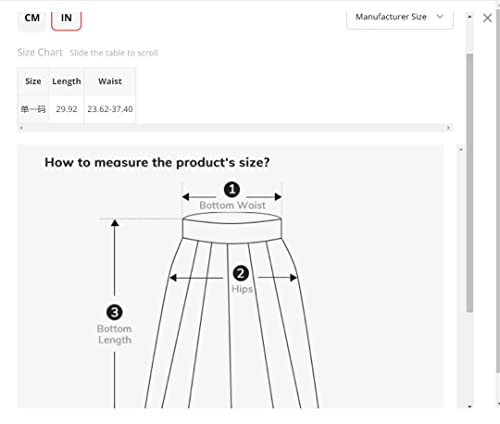The height and width of the screenshot is (424, 500).
Task: Click the 23.62-37.40 waist value
Action: 110,109
